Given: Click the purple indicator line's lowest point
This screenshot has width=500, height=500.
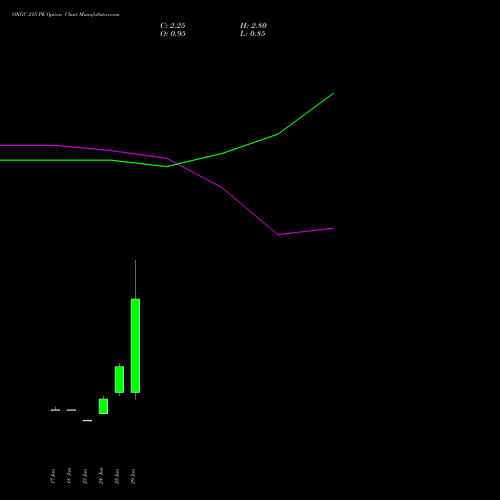Looking at the screenshot, I should click(x=278, y=234).
